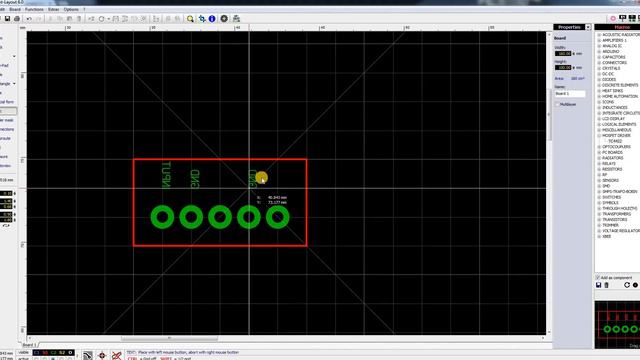Delete macro with trash icon below library
The image size is (640, 360).
(607, 285)
